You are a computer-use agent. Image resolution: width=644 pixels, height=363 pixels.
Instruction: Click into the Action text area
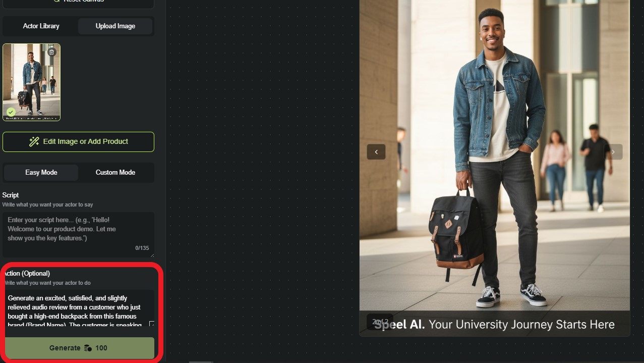(x=76, y=308)
